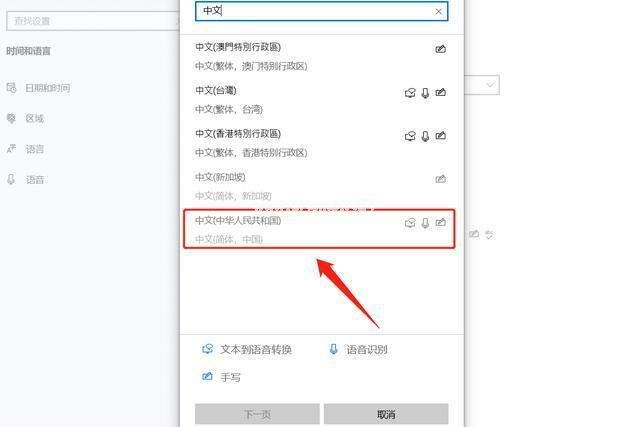Viewport: 640px width, 427px height.
Task: Click handwriting icon for 中文(澳門特別行政區)
Action: tap(440, 49)
